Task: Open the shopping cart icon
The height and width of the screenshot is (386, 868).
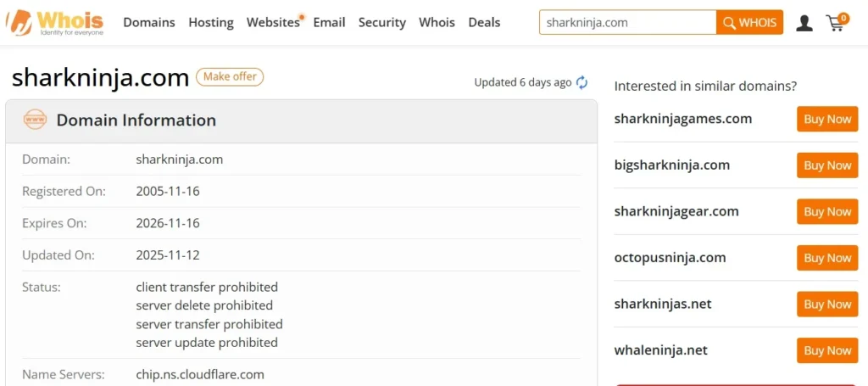Action: (837, 21)
